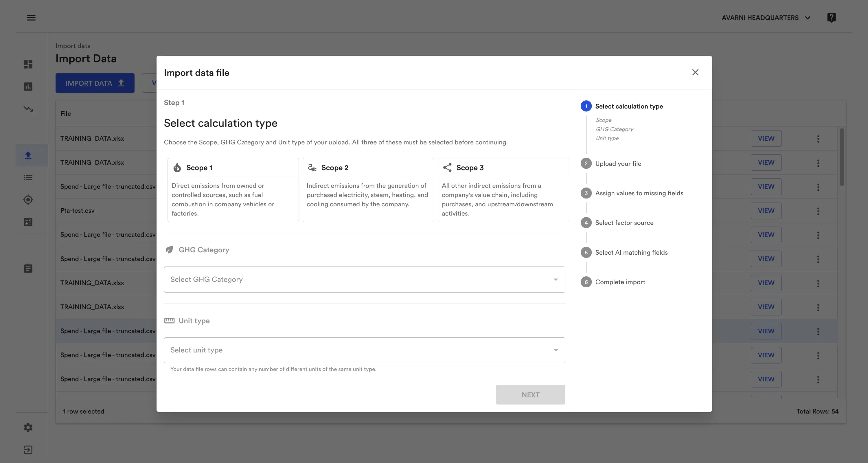
Task: Open the target sidebar icon
Action: pyautogui.click(x=28, y=200)
